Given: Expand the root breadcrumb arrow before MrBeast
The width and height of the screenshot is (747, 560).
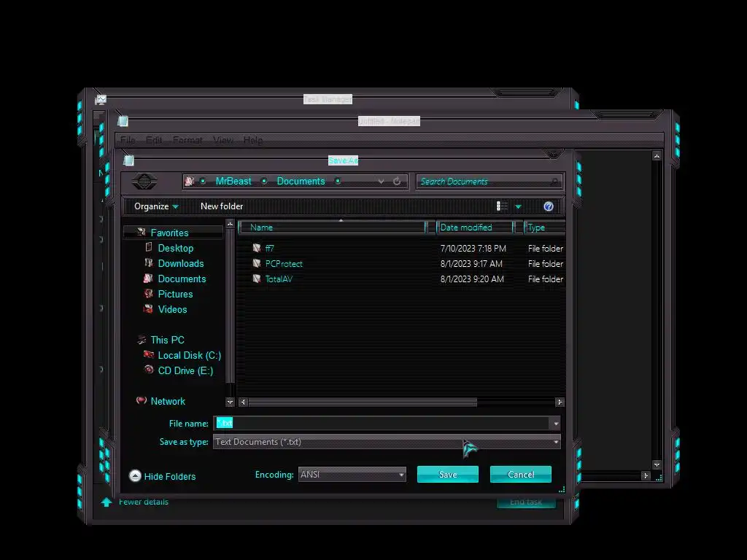Looking at the screenshot, I should coord(203,182).
